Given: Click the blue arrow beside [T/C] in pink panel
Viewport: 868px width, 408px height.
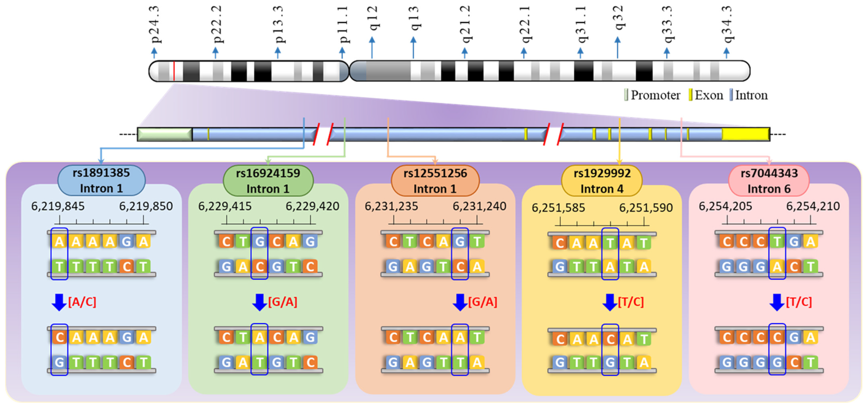Looking at the screenshot, I should point(777,302).
